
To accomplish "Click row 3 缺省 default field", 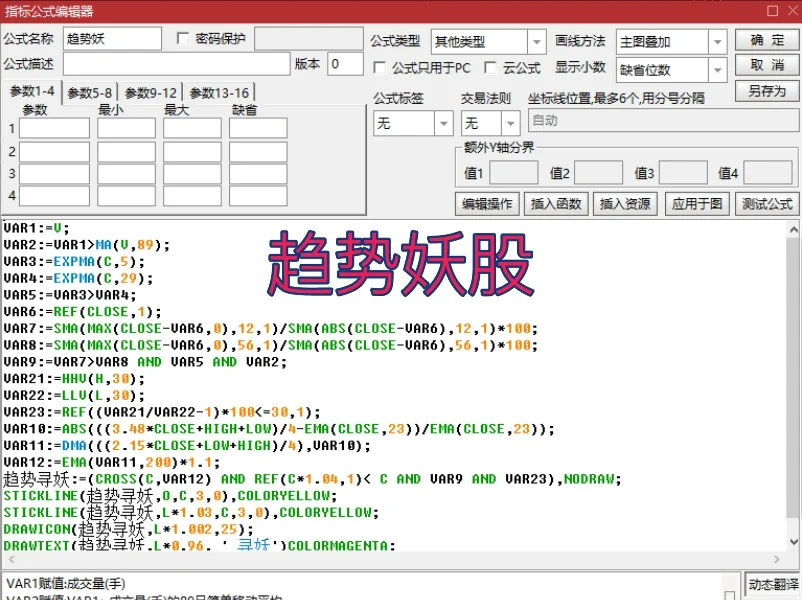I will (258, 174).
